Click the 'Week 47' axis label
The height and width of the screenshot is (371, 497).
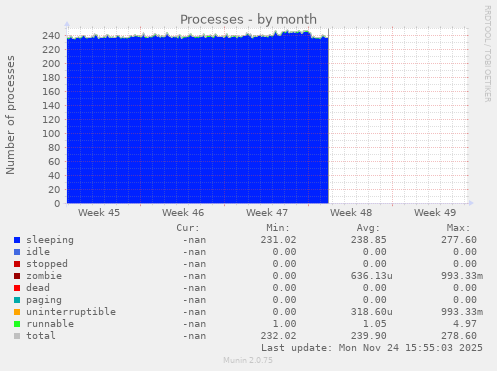pos(267,213)
